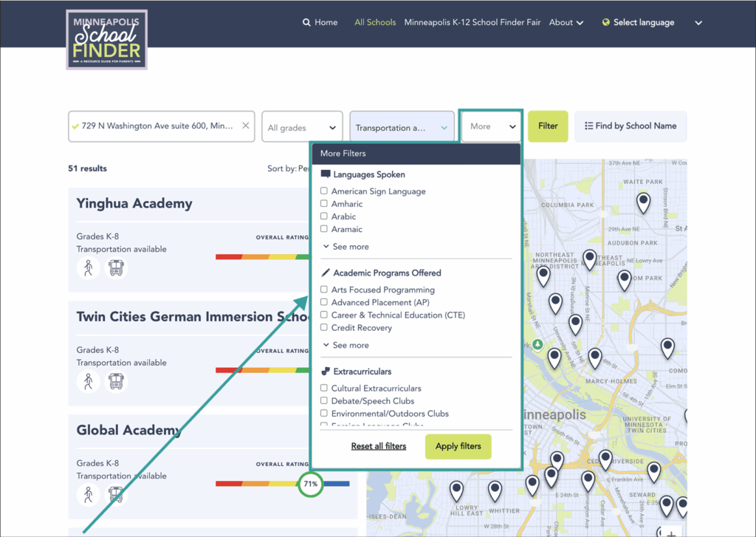Check the American Sign Language box

coord(324,191)
